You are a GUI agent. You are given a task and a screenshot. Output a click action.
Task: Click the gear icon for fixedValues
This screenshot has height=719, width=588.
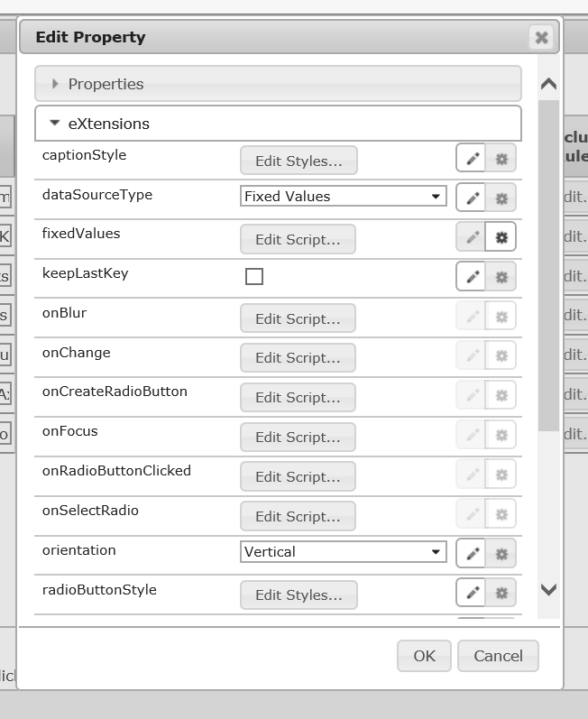501,238
